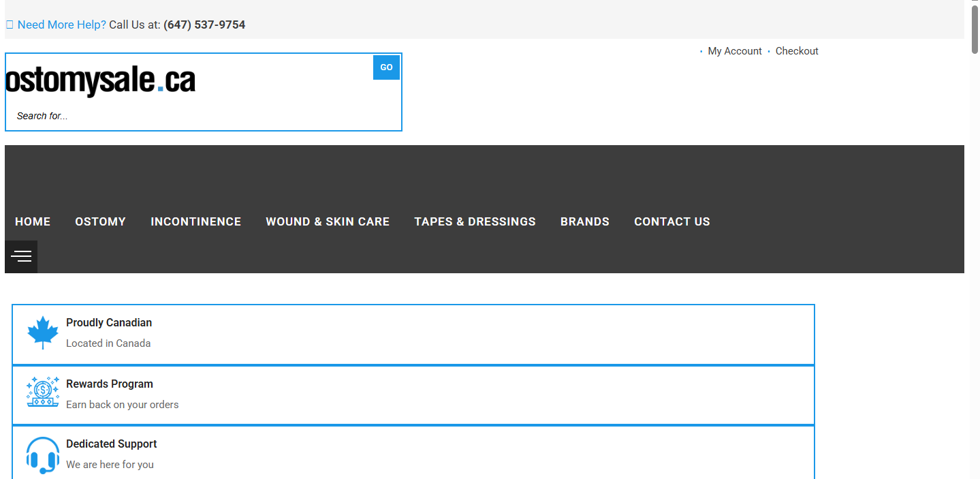980x479 pixels.
Task: Click the page vertical scrollbar thumb
Action: (975, 29)
